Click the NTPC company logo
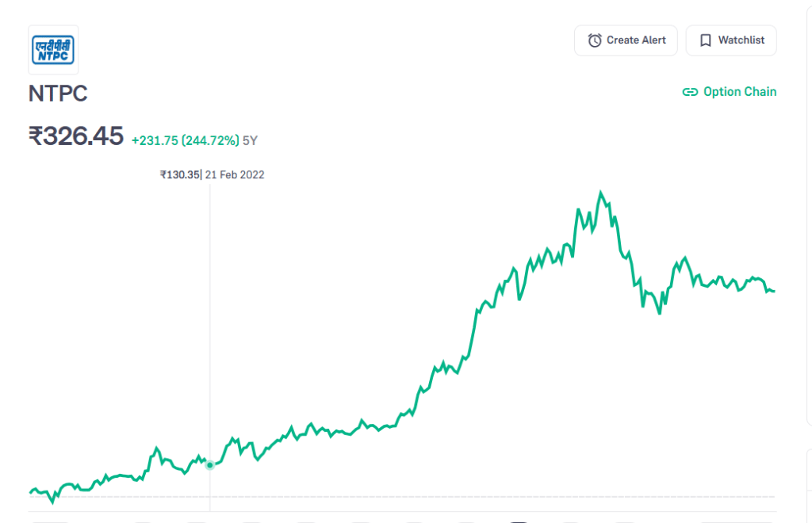 (x=53, y=50)
